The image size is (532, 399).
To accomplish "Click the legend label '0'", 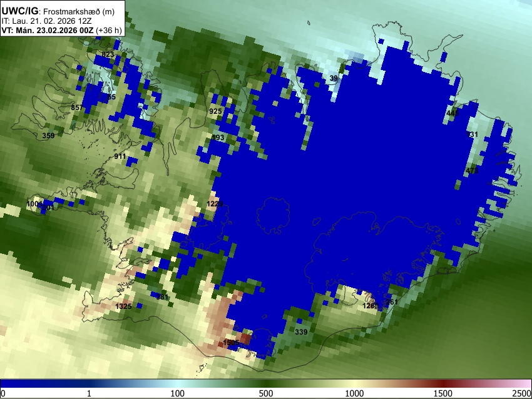I will click(3, 393).
